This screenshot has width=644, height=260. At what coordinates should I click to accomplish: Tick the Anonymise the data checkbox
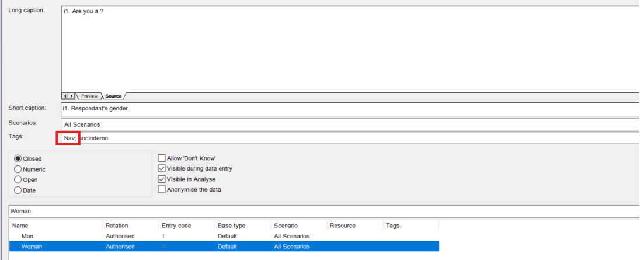tap(162, 190)
